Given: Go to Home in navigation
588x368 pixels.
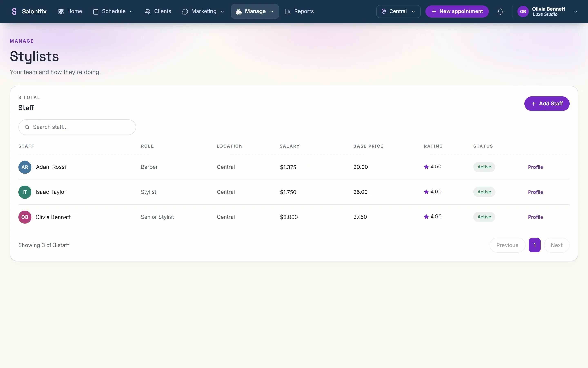Looking at the screenshot, I should (x=70, y=11).
